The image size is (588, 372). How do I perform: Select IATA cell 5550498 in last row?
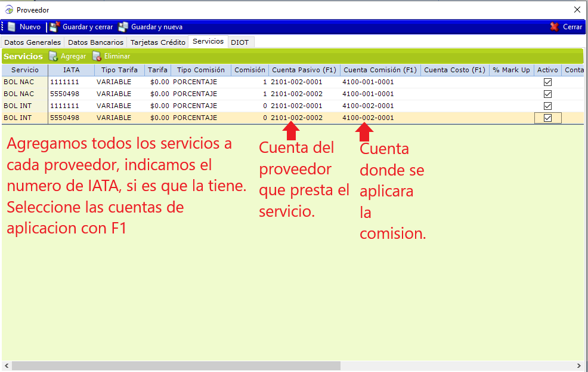pos(64,118)
